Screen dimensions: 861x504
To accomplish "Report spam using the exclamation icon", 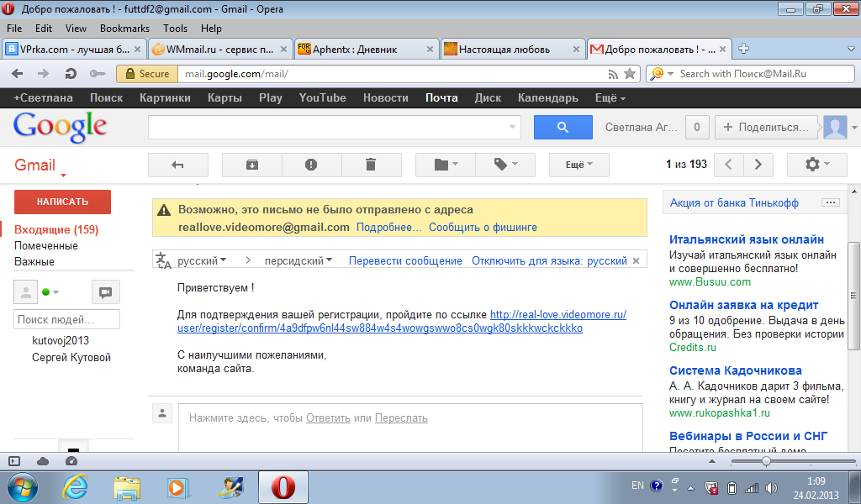I will click(311, 165).
